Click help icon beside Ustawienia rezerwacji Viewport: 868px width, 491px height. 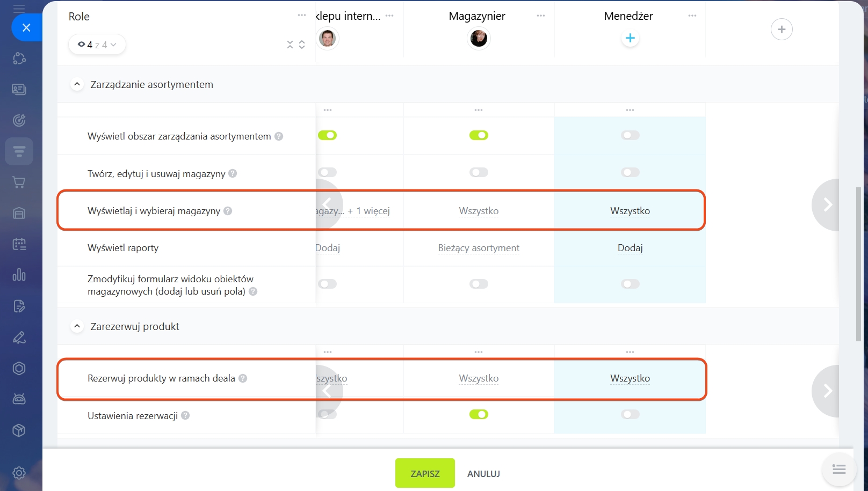point(185,415)
